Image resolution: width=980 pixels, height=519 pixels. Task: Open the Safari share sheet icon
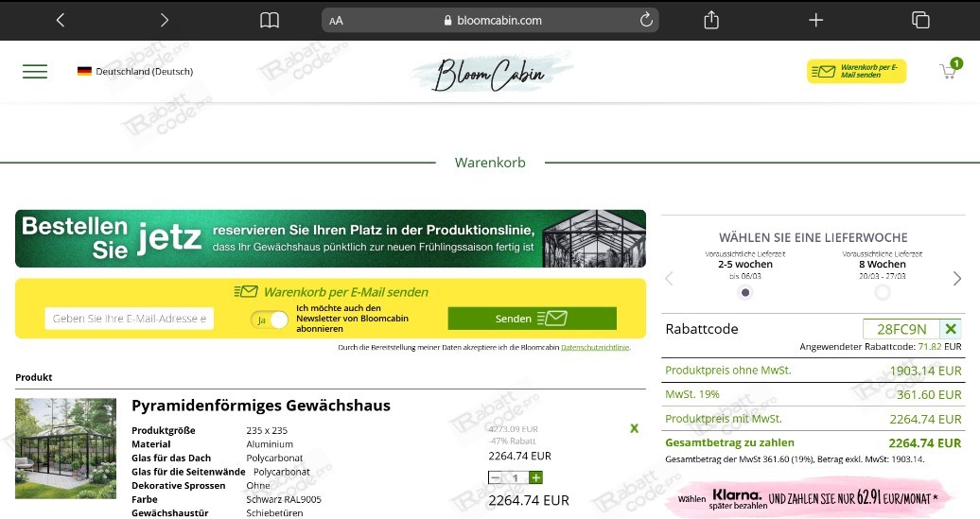[x=711, y=20]
